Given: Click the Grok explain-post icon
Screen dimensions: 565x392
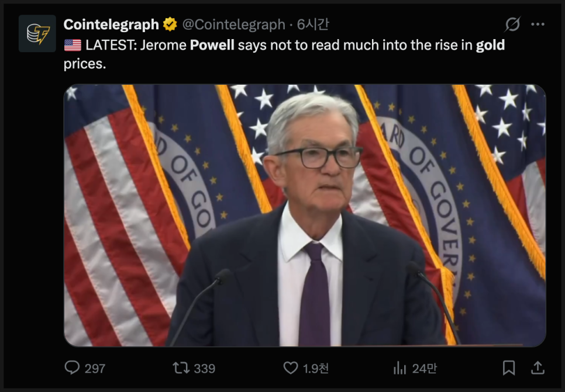Looking at the screenshot, I should [512, 24].
